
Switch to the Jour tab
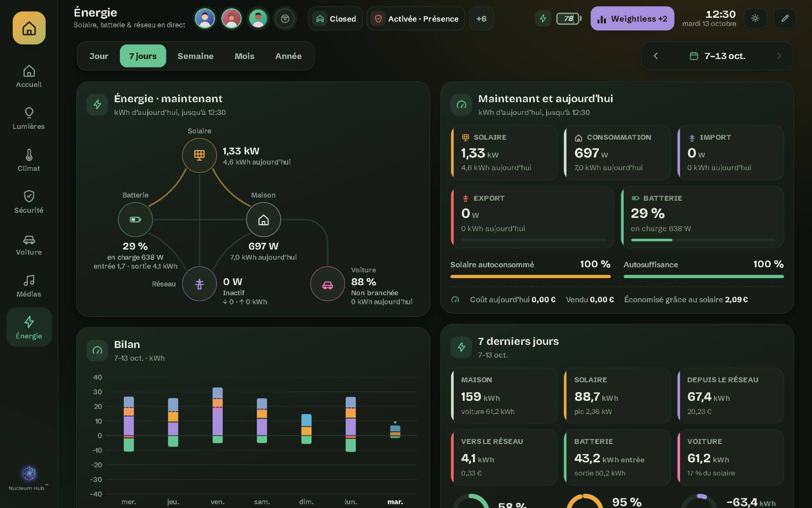pos(99,56)
